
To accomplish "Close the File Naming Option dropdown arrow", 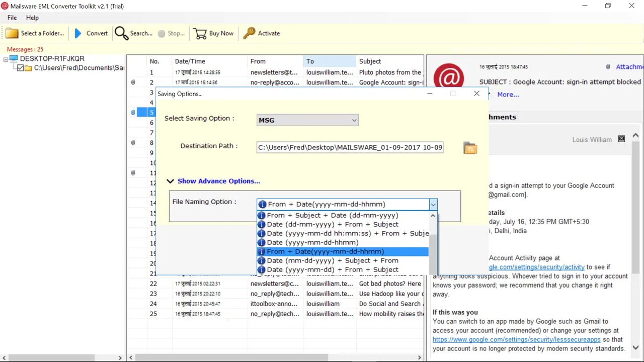I will tap(433, 204).
